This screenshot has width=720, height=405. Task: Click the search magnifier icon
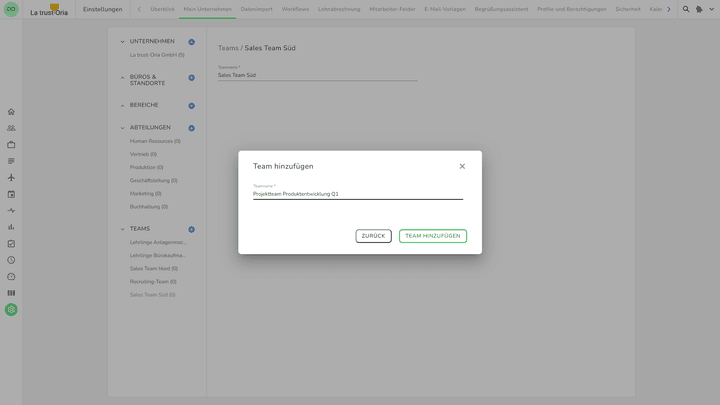tap(686, 9)
